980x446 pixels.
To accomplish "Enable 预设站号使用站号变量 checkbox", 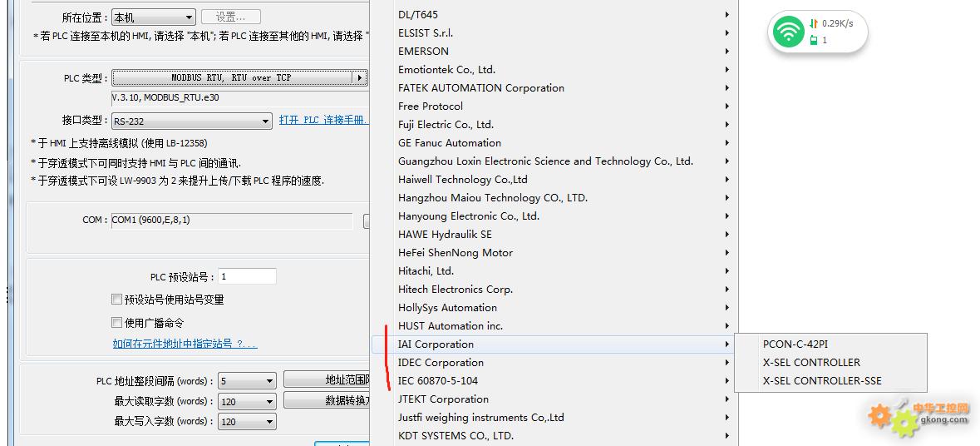I will [x=116, y=300].
